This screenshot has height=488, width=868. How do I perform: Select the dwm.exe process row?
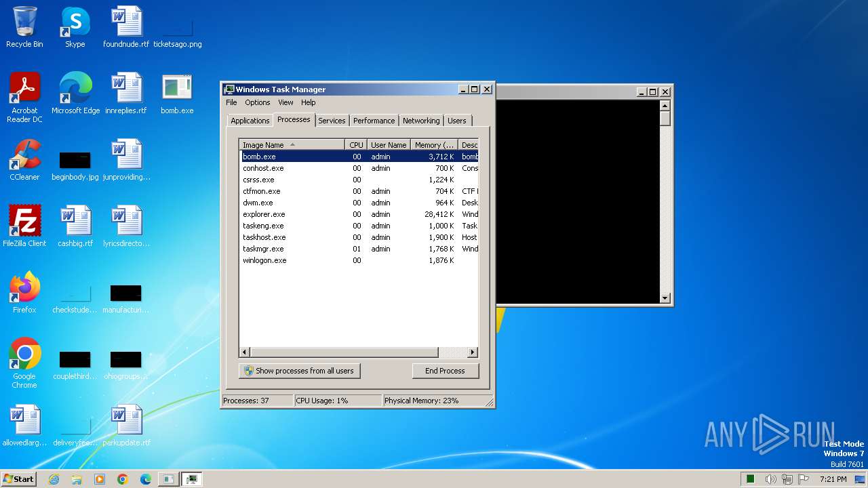(x=359, y=203)
